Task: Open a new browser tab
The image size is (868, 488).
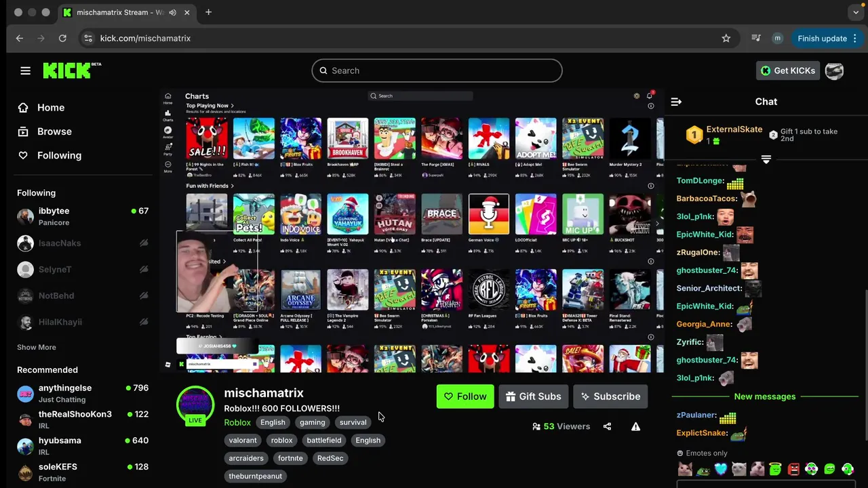Action: click(208, 12)
